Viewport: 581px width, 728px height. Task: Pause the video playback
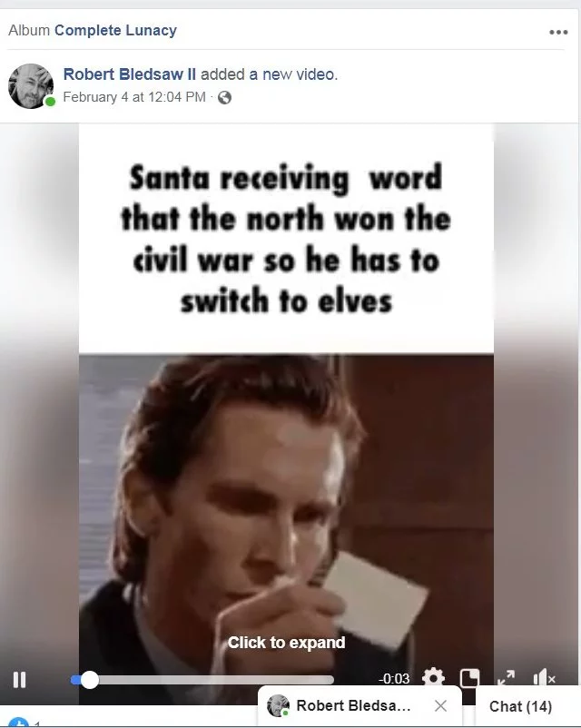pyautogui.click(x=19, y=679)
